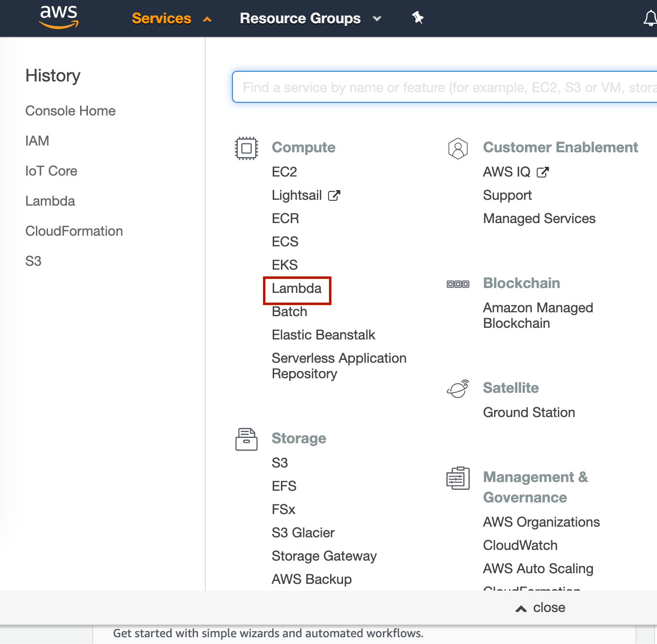Click the pushpin shortcut icon
The image size is (657, 644).
tap(417, 18)
